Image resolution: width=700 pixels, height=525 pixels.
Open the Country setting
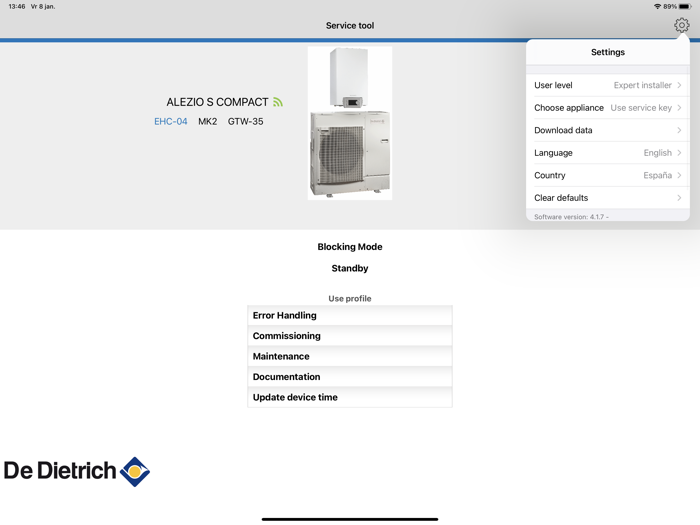pos(608,175)
